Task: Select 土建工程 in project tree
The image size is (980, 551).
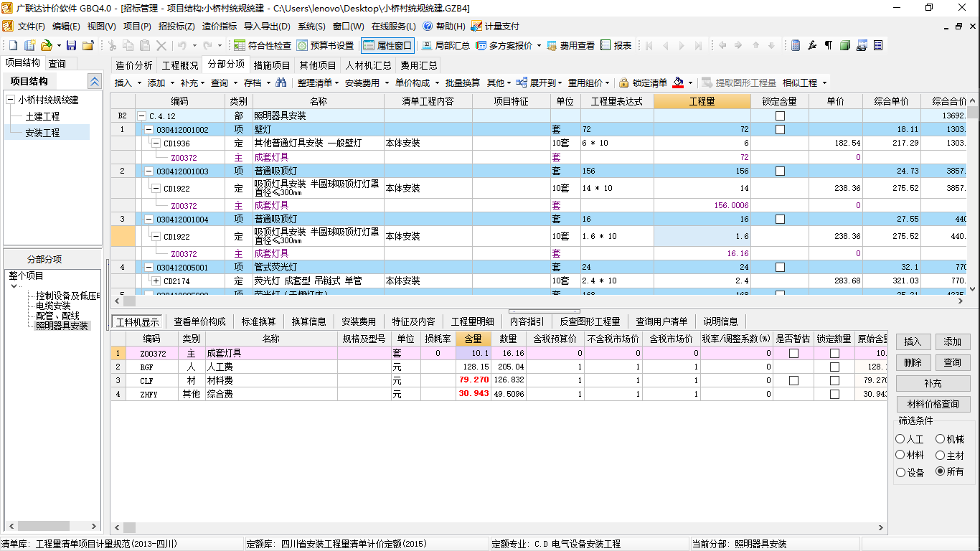Action: pos(42,116)
